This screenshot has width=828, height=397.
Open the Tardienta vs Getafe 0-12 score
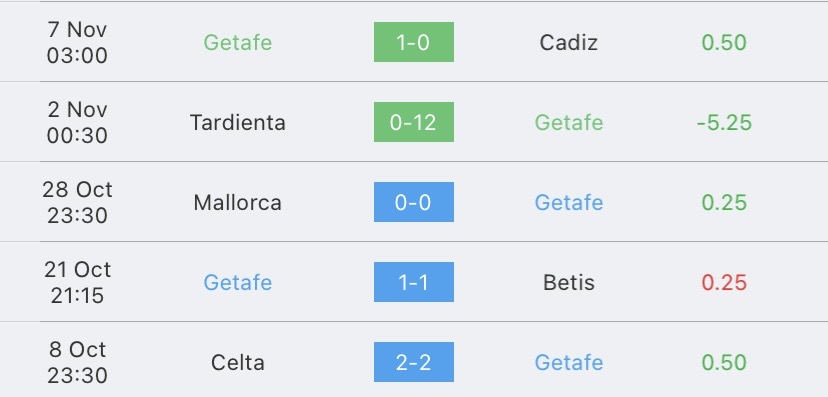(413, 122)
